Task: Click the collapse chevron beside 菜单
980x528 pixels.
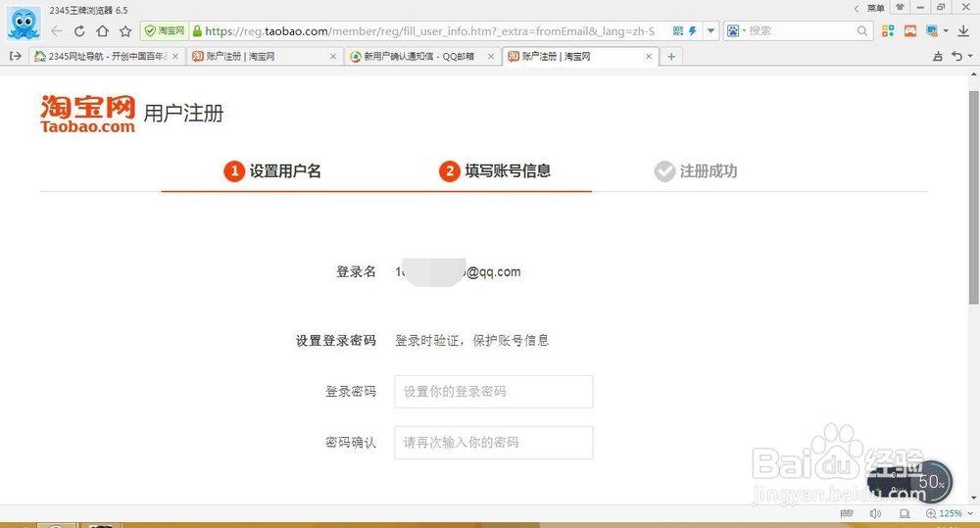Action: [x=857, y=8]
